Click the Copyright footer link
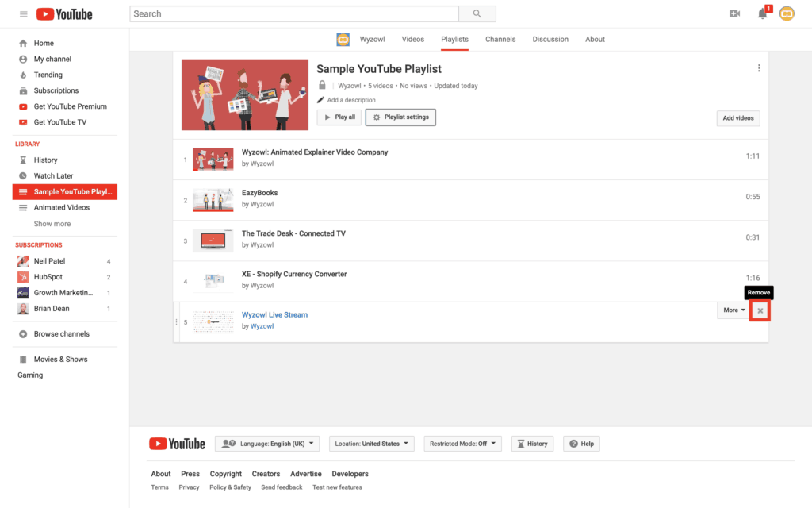 coord(226,474)
